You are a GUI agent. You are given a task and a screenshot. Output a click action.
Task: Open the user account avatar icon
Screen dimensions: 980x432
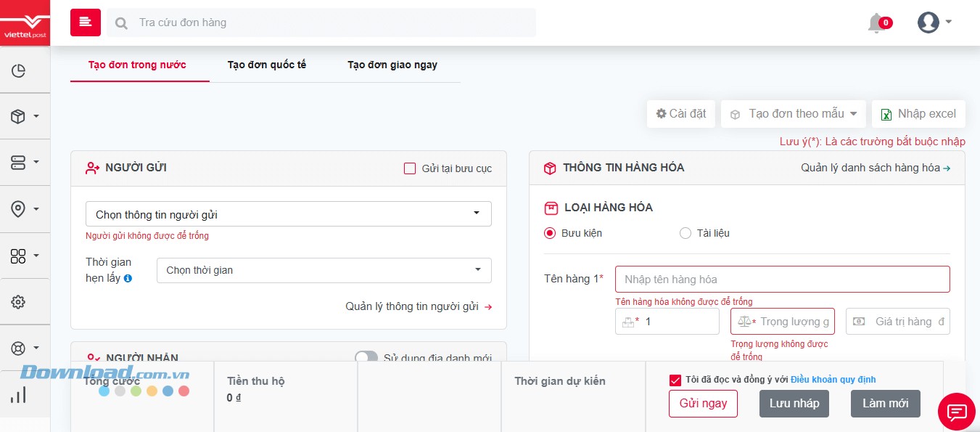tap(927, 23)
